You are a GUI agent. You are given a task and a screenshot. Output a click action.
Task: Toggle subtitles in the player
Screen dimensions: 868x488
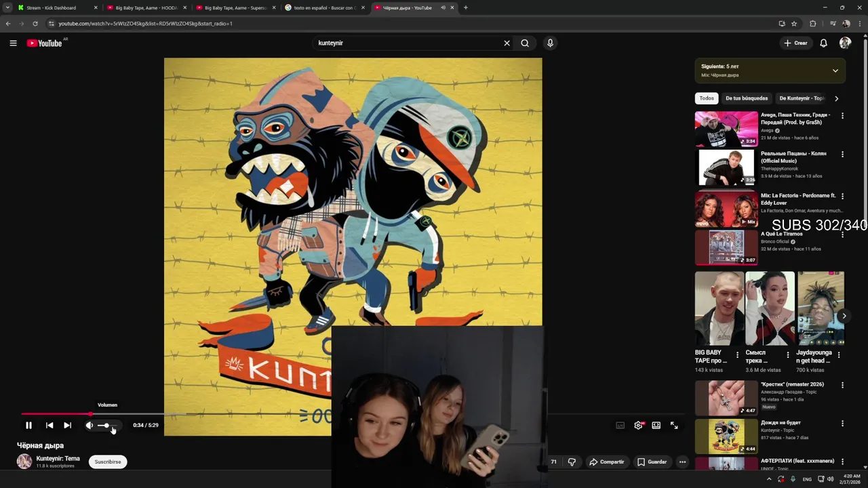(x=620, y=425)
